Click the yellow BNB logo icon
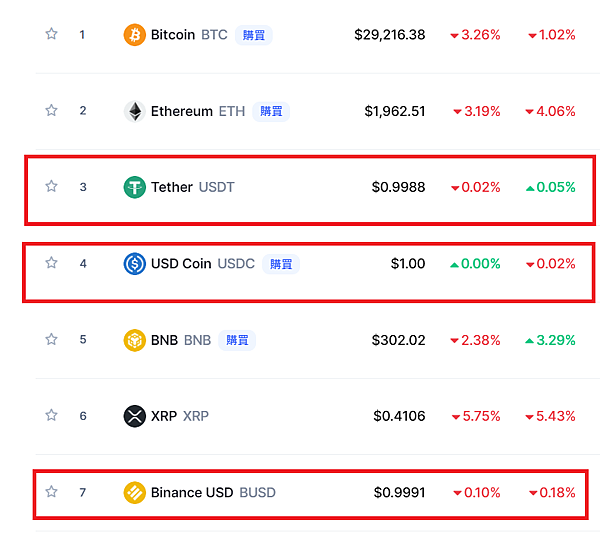The width and height of the screenshot is (600, 539). click(x=134, y=340)
